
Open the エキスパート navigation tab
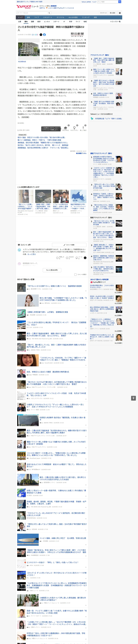[x=48, y=17]
